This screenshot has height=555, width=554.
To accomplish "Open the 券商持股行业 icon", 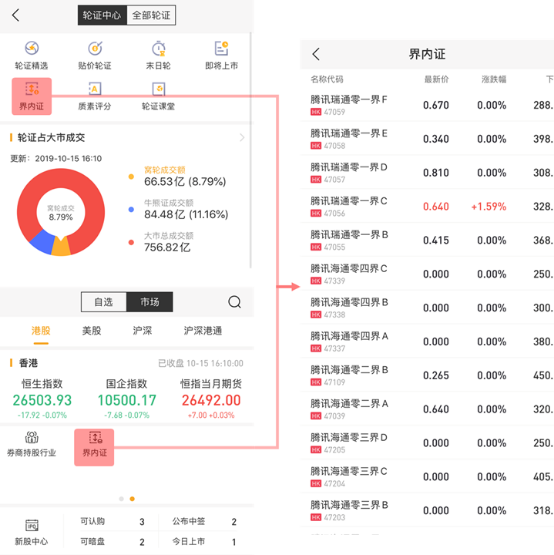I will tap(32, 437).
